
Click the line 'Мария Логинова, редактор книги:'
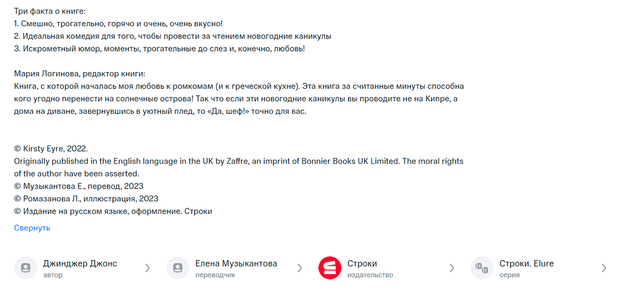coord(80,74)
